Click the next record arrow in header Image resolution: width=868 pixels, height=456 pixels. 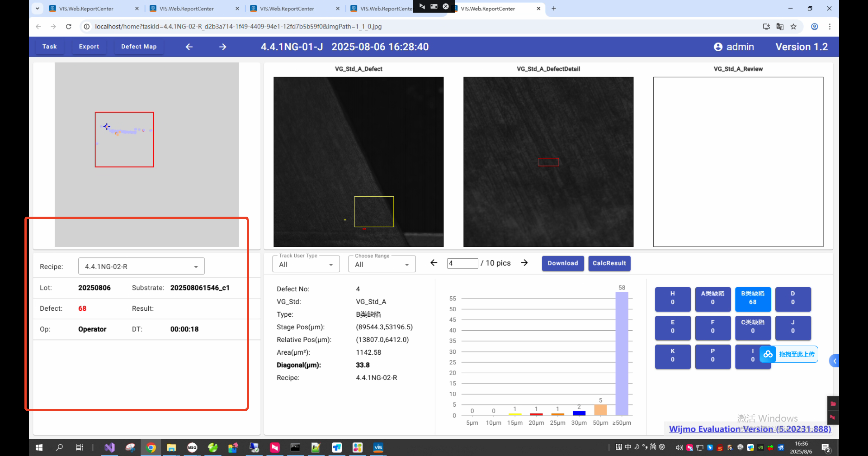(222, 47)
